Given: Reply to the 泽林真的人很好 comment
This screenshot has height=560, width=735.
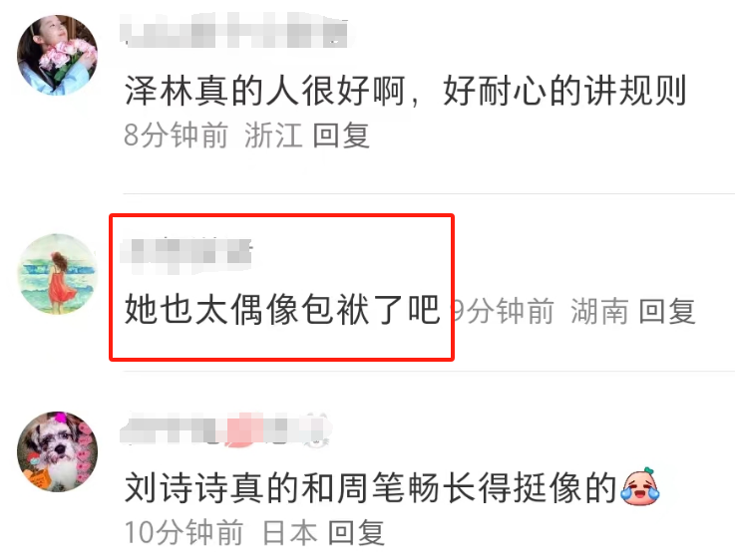Looking at the screenshot, I should click(x=341, y=136).
